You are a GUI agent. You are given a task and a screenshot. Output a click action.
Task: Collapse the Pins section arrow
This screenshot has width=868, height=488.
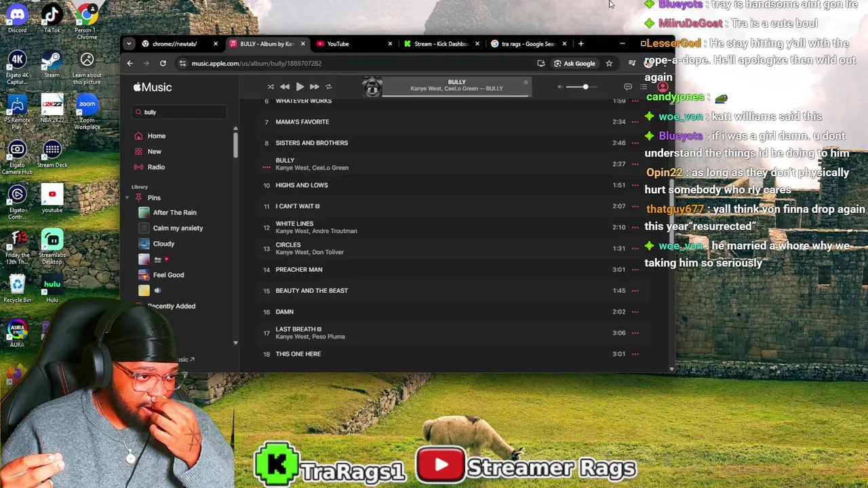[127, 198]
